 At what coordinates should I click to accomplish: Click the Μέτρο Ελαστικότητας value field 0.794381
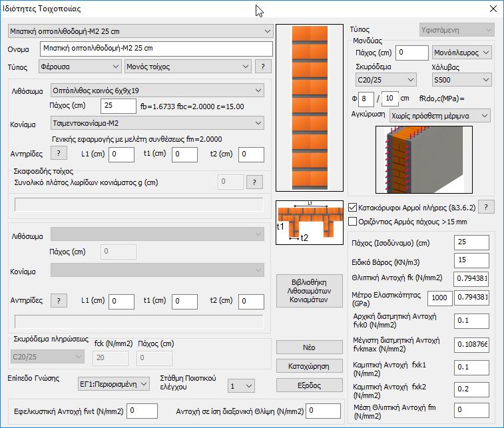[471, 298]
